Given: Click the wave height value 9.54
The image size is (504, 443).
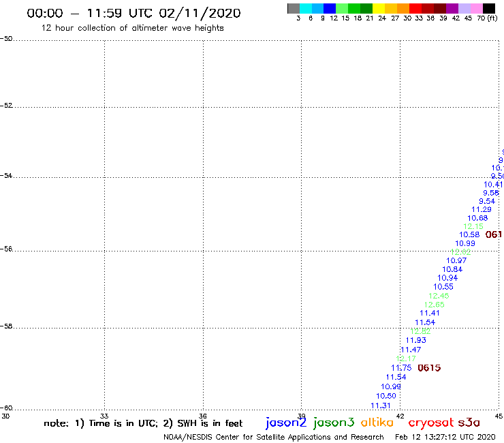Looking at the screenshot, I should click(x=487, y=201).
